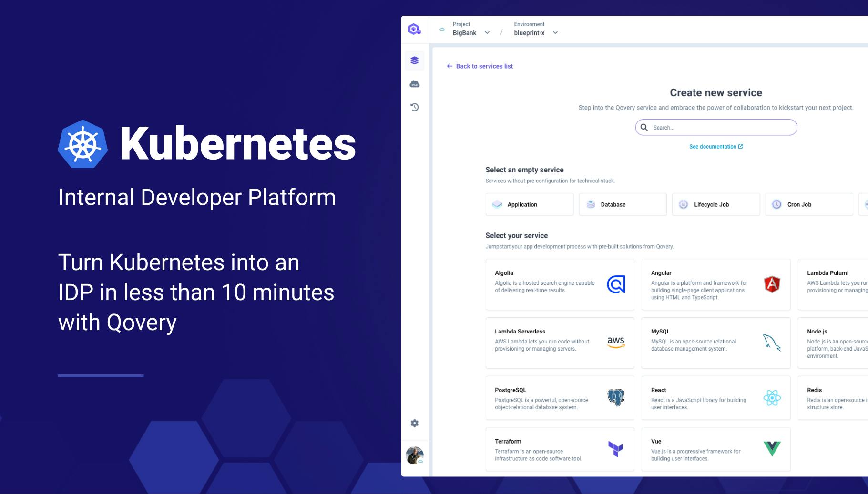868x494 pixels.
Task: Click the user avatar at sidebar bottom
Action: 414,455
